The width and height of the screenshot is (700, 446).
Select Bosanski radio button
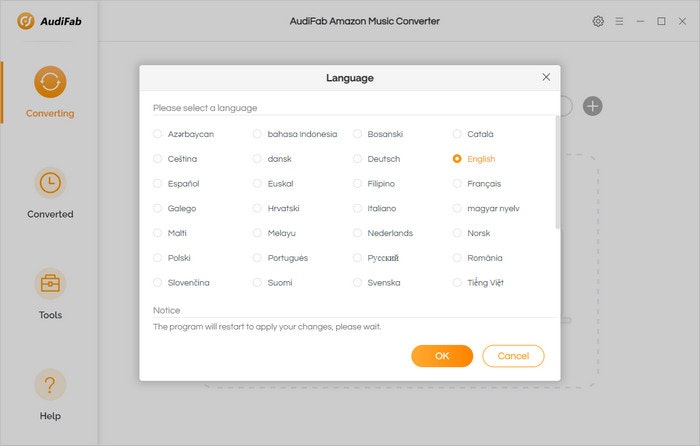click(357, 134)
